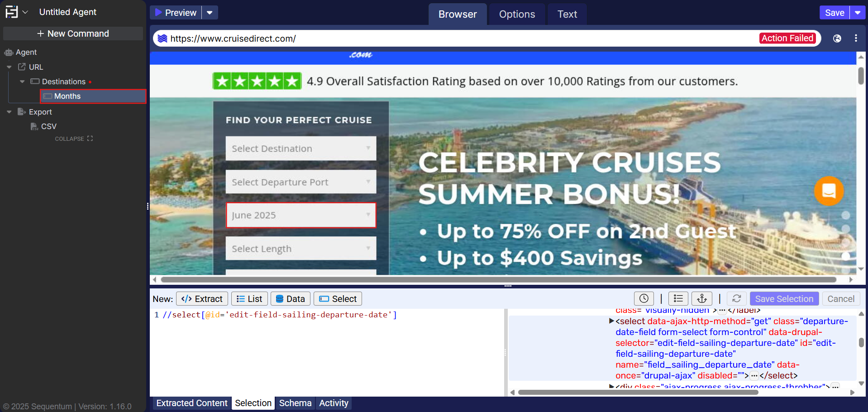Screen dimensions: 868x412
Task: Click the anchor icon button
Action: tap(701, 299)
